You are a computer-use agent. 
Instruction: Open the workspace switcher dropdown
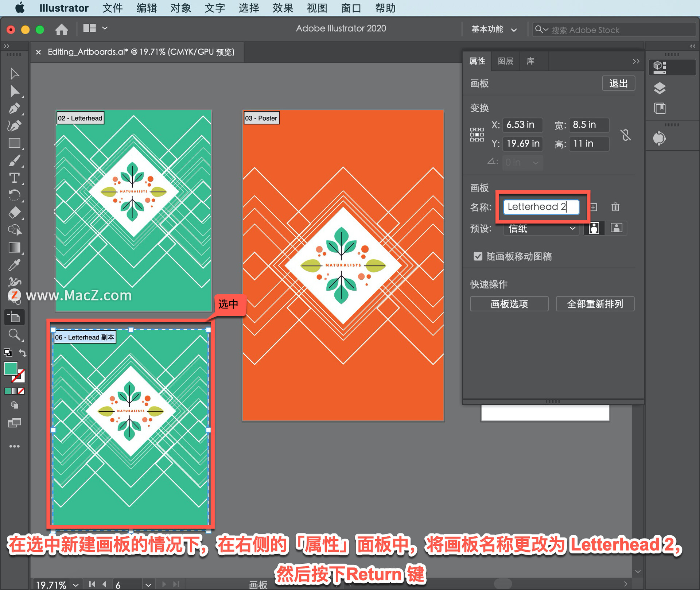494,30
